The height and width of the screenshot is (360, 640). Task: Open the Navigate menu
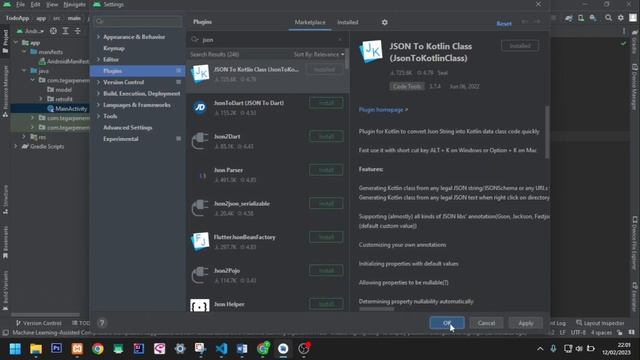[x=74, y=4]
